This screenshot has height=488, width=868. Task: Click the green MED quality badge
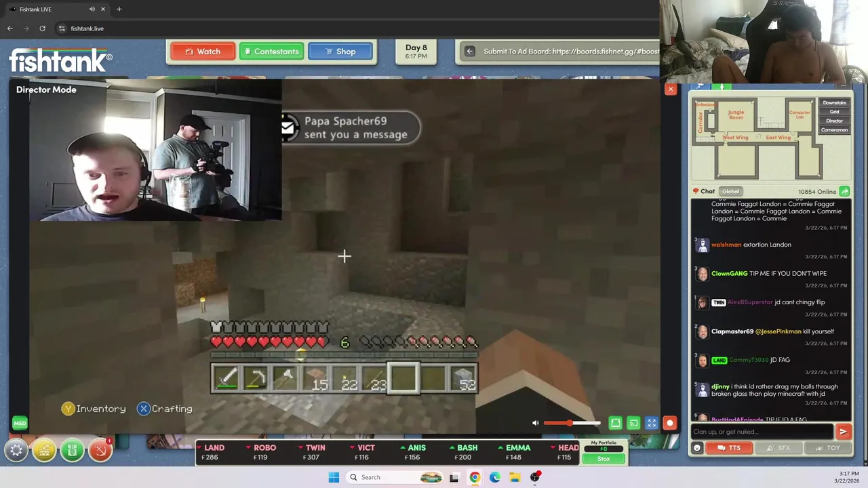[20, 424]
